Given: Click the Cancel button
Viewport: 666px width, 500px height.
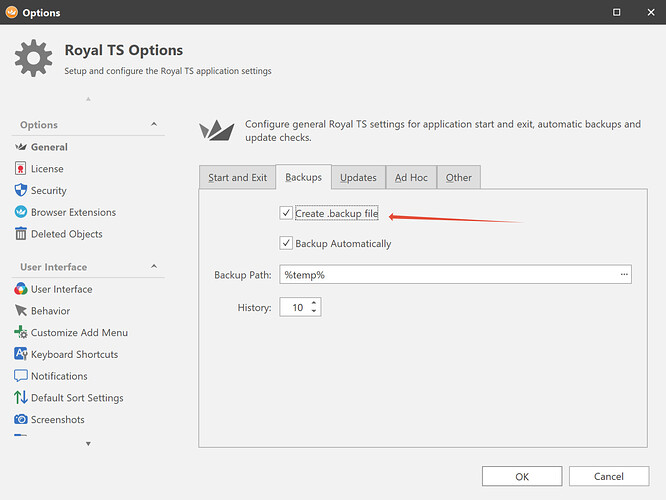Looking at the screenshot, I should (x=608, y=476).
